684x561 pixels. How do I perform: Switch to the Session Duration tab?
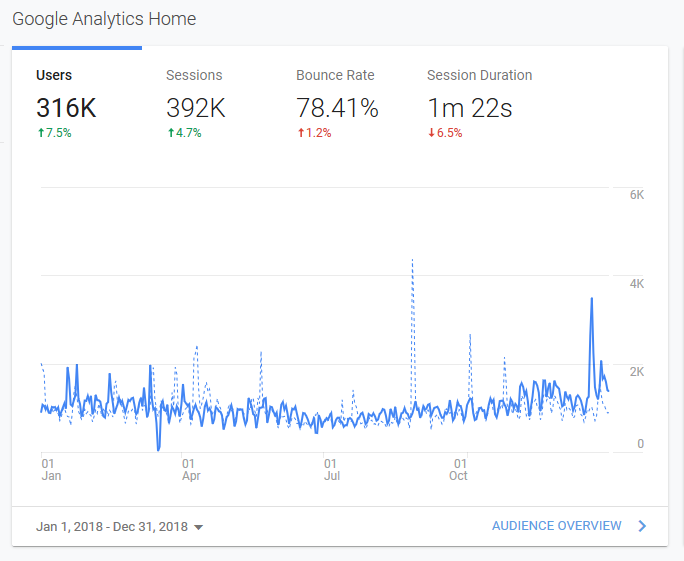click(x=479, y=75)
